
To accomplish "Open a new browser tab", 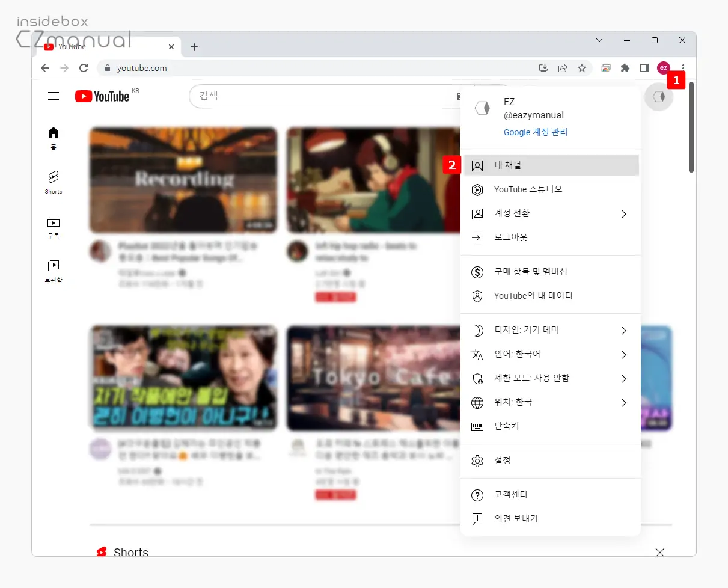I will click(194, 47).
